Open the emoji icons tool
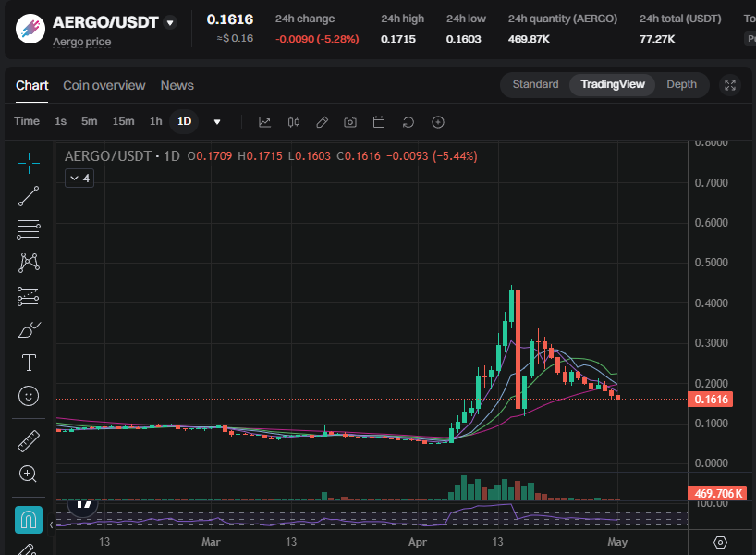This screenshot has height=555, width=756. (x=29, y=396)
